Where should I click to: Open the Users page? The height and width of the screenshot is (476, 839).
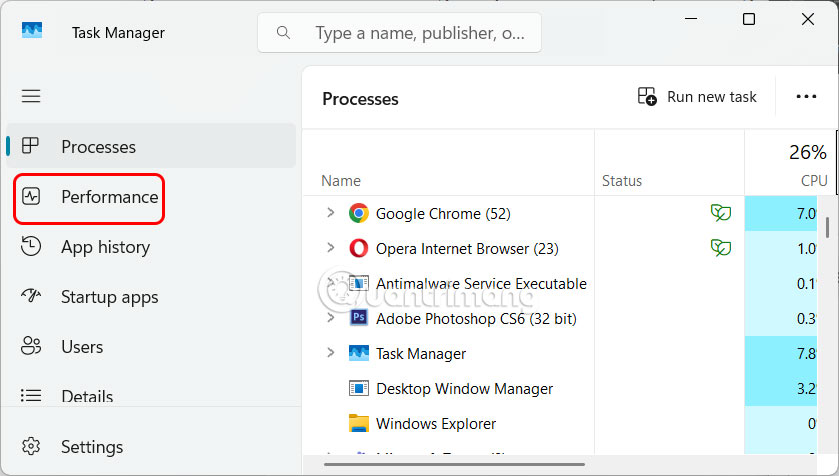(x=151, y=347)
